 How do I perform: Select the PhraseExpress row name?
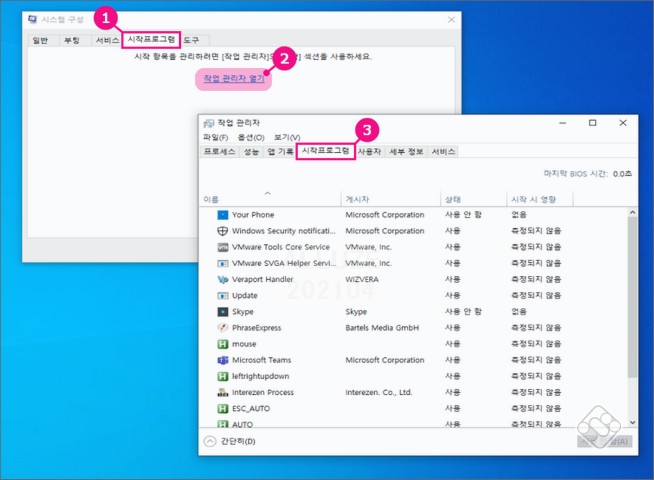pyautogui.click(x=257, y=328)
